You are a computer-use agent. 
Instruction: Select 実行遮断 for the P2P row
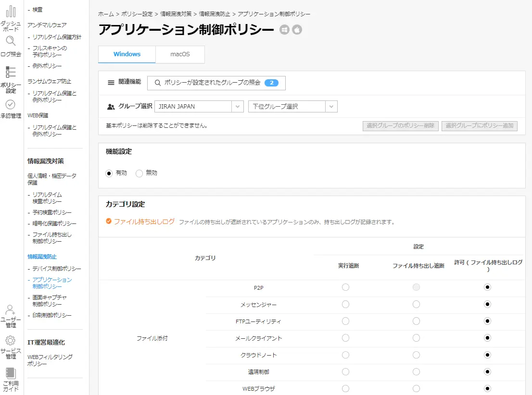coord(345,287)
